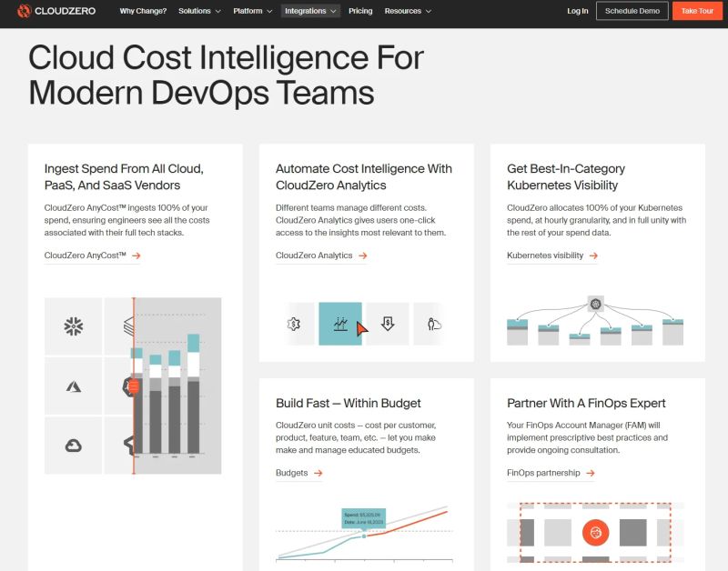Click the Take Tour button

(697, 11)
